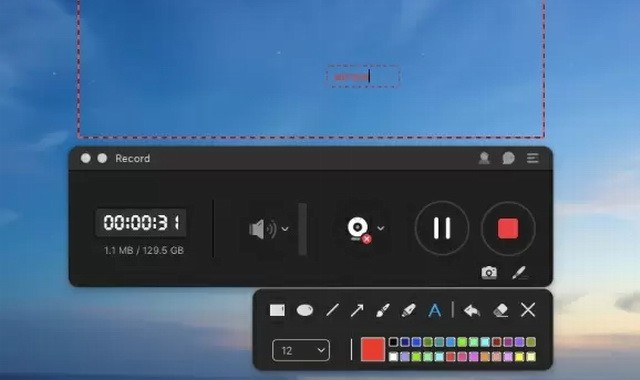Viewport: 640px width, 380px height.
Task: Open the font size 12 dropdown
Action: pos(301,350)
